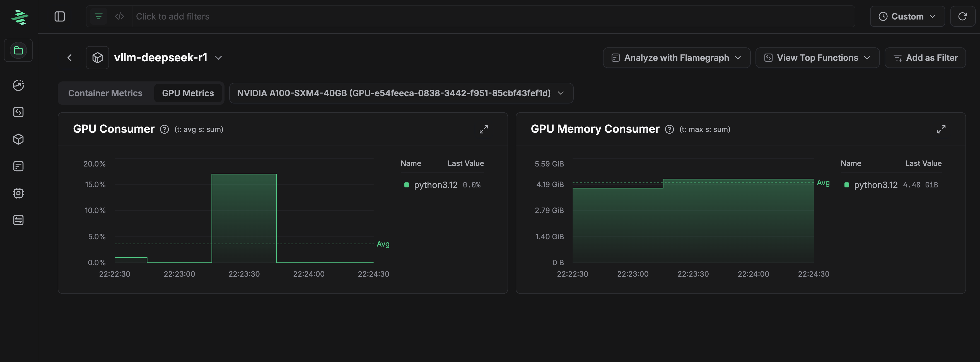
Task: Open the NVIDIA A100-SXM4-40GB GPU selector
Action: (400, 93)
